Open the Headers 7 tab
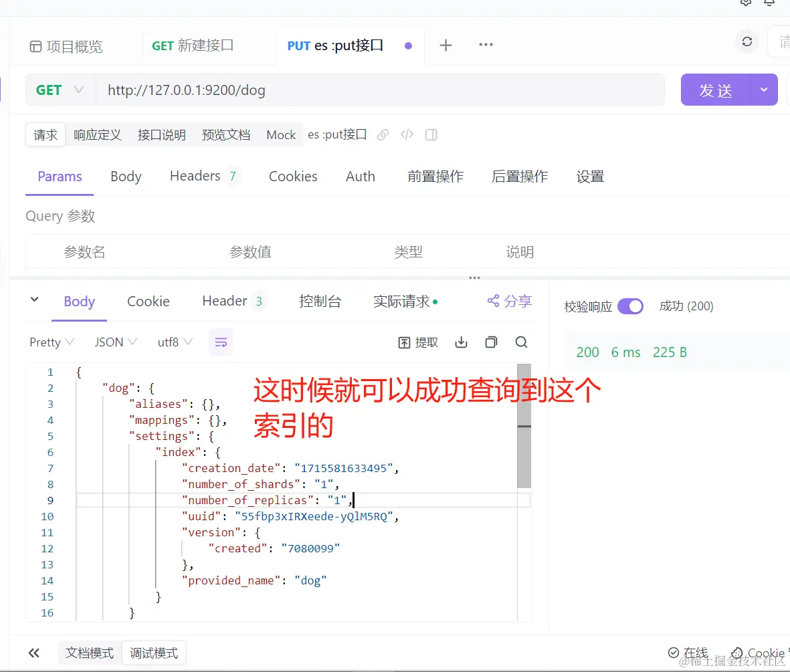Viewport: 790px width, 672px height. click(x=203, y=176)
